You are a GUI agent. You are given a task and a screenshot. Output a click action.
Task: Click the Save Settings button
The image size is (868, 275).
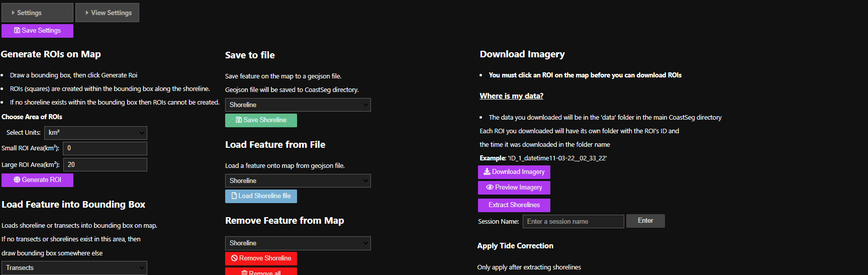click(37, 31)
